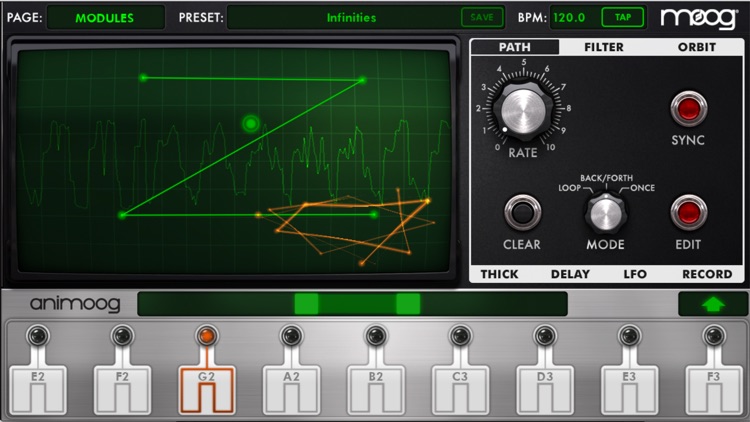Screen dimensions: 750x422
Task: Click the left green keyboard range marker
Action: click(307, 304)
